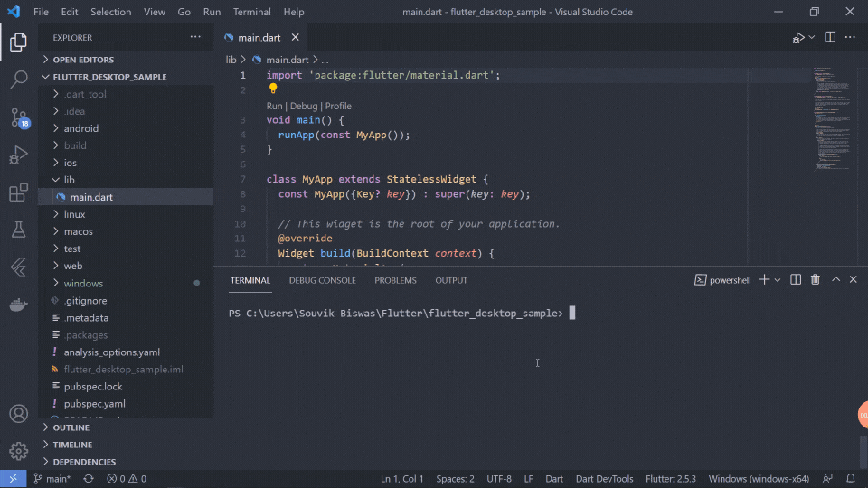Maximize the panel with caret-up icon
The height and width of the screenshot is (488, 868).
click(x=835, y=280)
